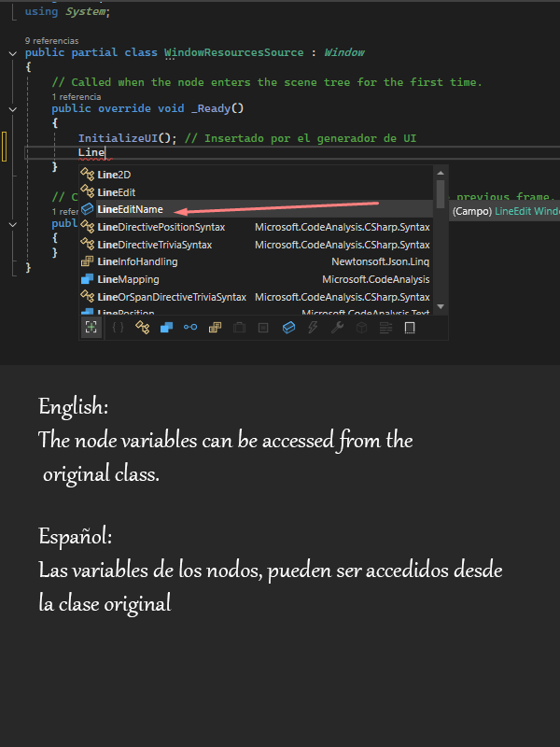Click the Window base class identifier

tap(344, 52)
